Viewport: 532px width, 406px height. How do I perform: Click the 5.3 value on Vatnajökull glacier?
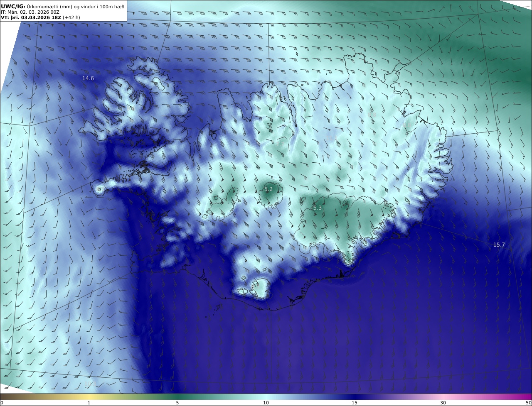(x=317, y=208)
